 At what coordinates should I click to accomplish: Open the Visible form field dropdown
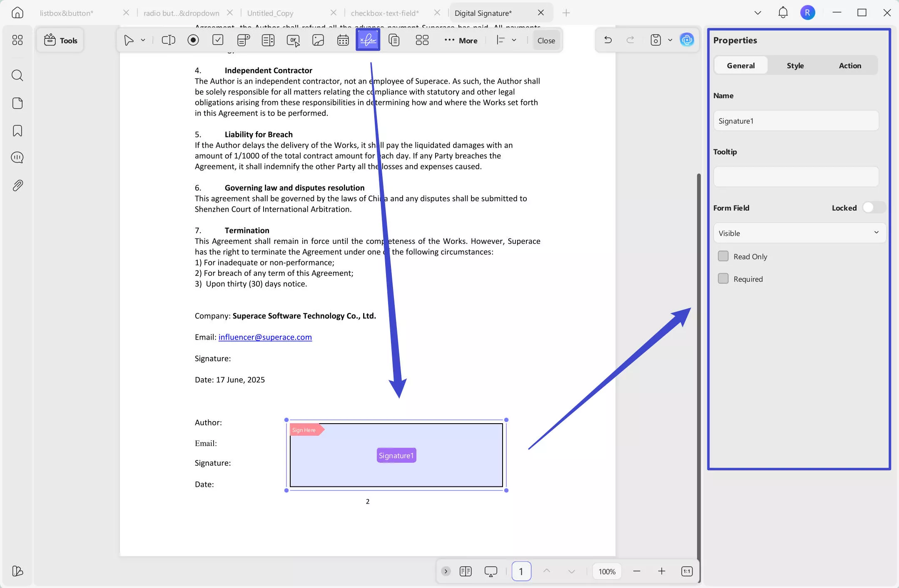799,233
